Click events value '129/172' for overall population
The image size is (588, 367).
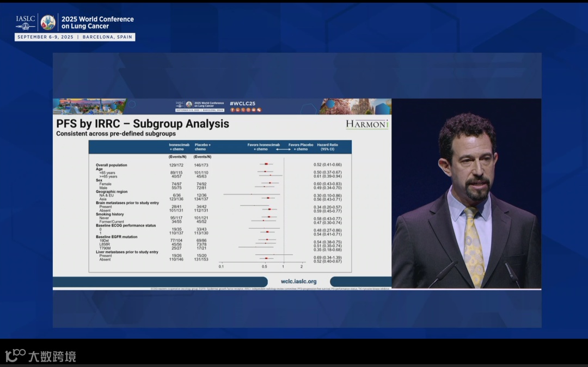(x=176, y=165)
